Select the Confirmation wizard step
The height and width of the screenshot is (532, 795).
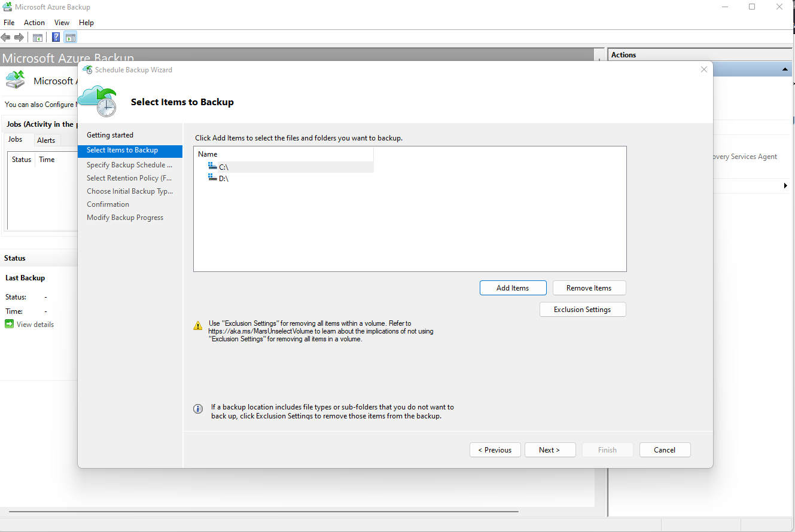(108, 204)
